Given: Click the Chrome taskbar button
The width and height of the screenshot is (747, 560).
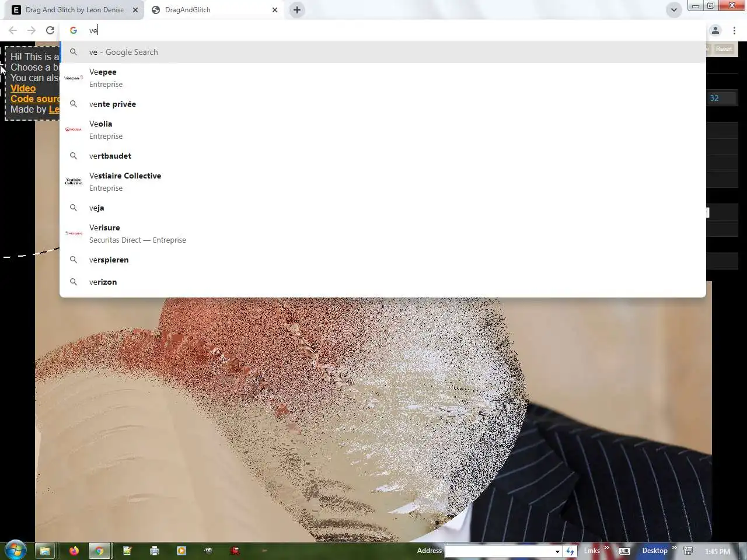Looking at the screenshot, I should click(x=100, y=551).
